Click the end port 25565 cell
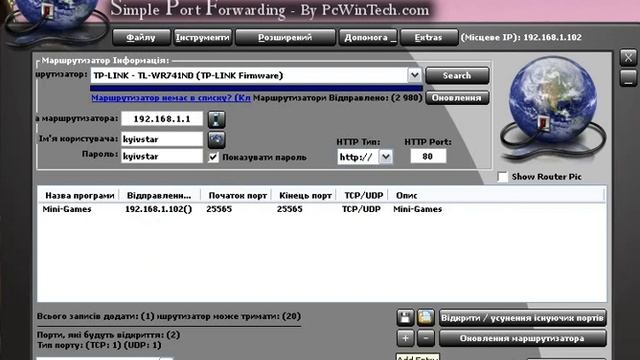The image size is (640, 360). [289, 209]
